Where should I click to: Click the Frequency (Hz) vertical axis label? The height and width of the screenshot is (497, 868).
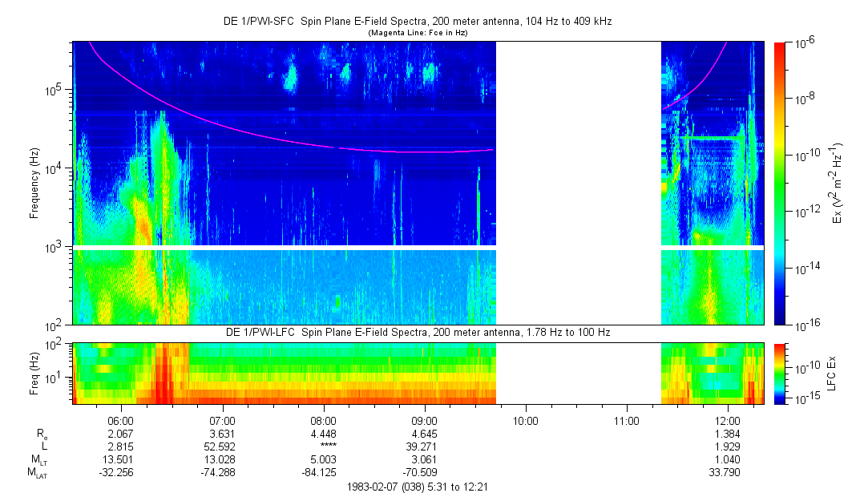pyautogui.click(x=34, y=183)
